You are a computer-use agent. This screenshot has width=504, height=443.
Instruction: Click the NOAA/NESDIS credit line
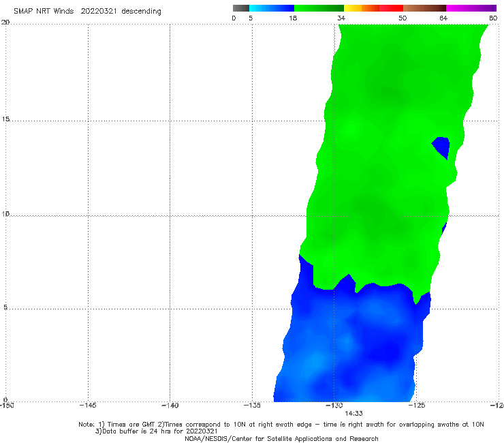tap(281, 439)
